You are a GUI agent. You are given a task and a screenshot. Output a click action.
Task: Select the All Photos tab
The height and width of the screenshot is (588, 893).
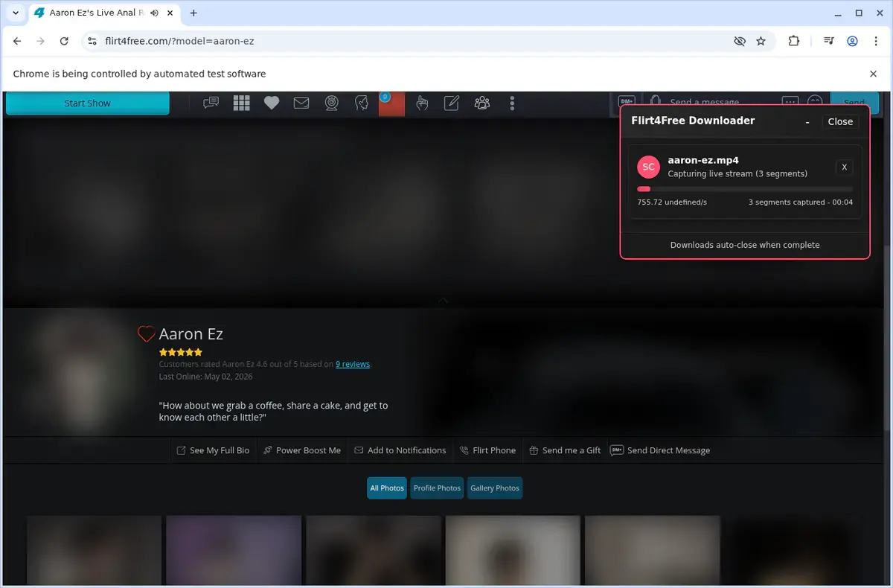point(387,488)
